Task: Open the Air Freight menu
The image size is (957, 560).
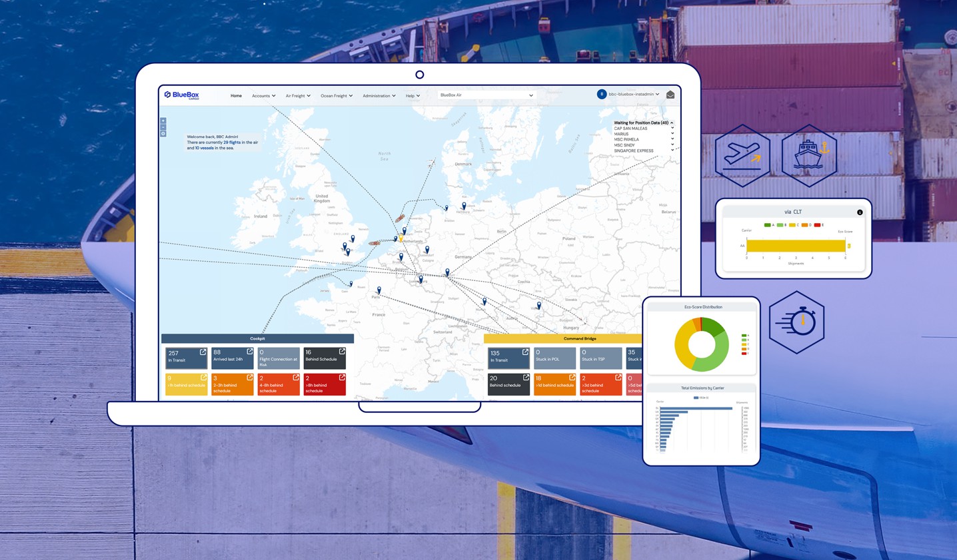Action: point(298,96)
